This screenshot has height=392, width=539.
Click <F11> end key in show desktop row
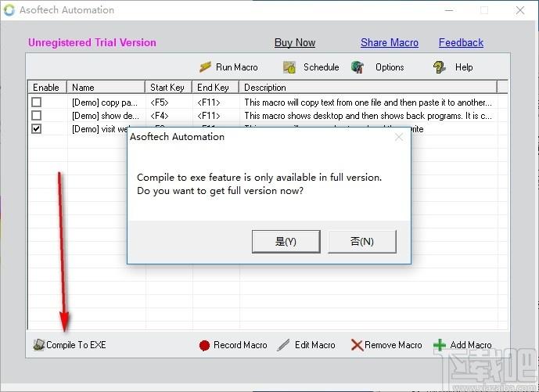209,116
